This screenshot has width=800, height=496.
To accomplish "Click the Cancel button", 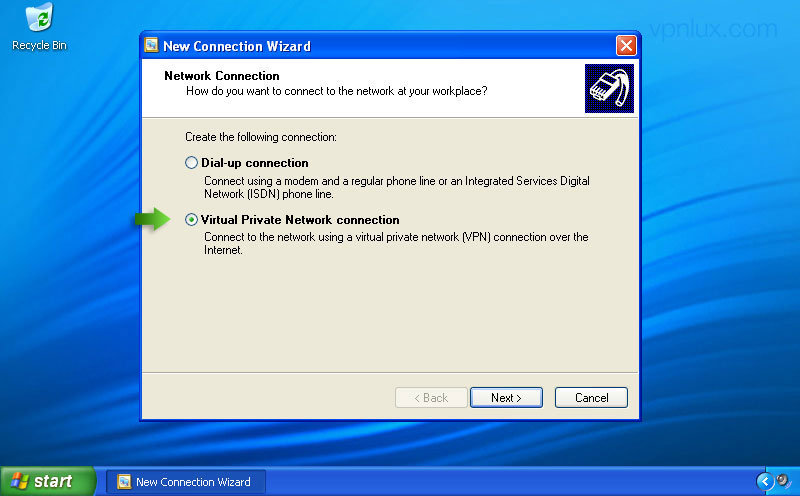I will pos(591,398).
